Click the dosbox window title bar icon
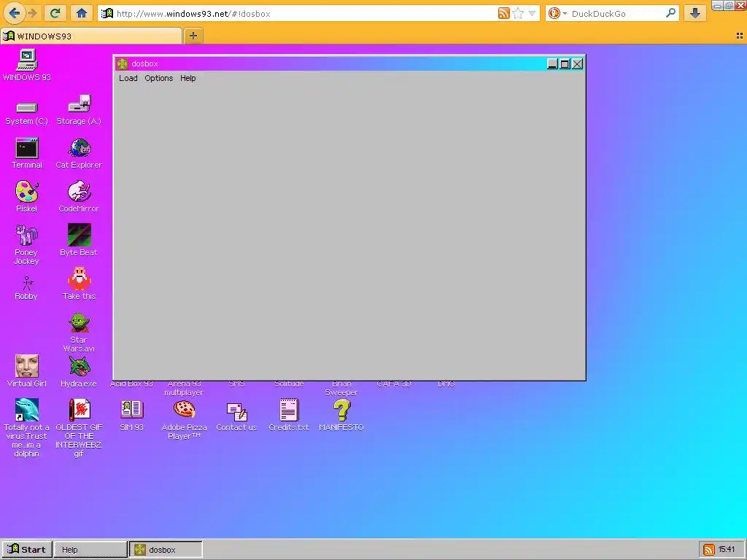 [123, 64]
